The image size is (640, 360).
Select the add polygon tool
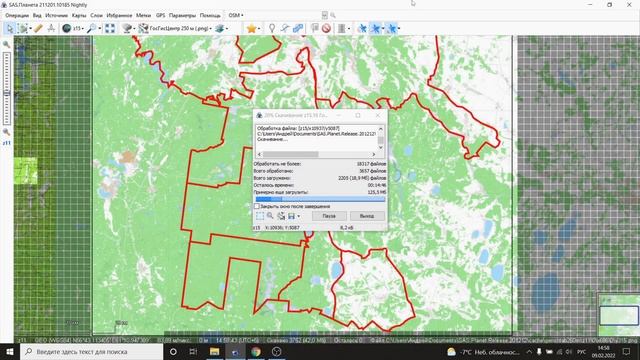click(x=298, y=28)
